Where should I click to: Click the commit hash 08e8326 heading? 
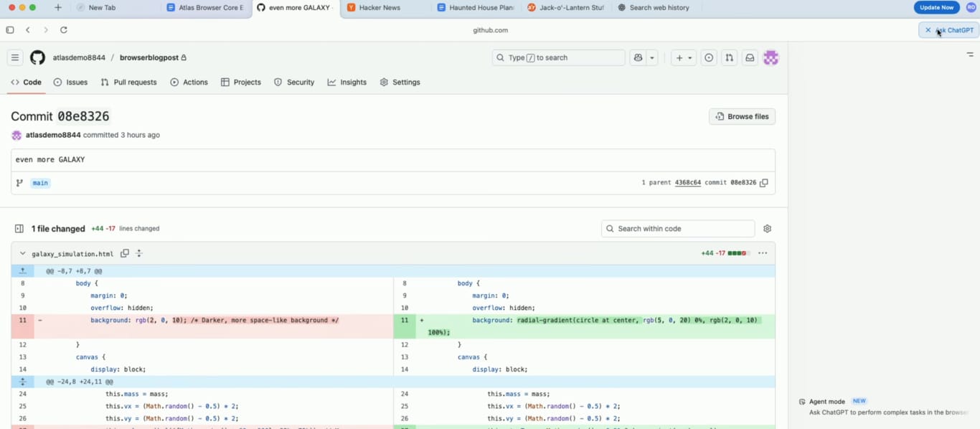(83, 116)
